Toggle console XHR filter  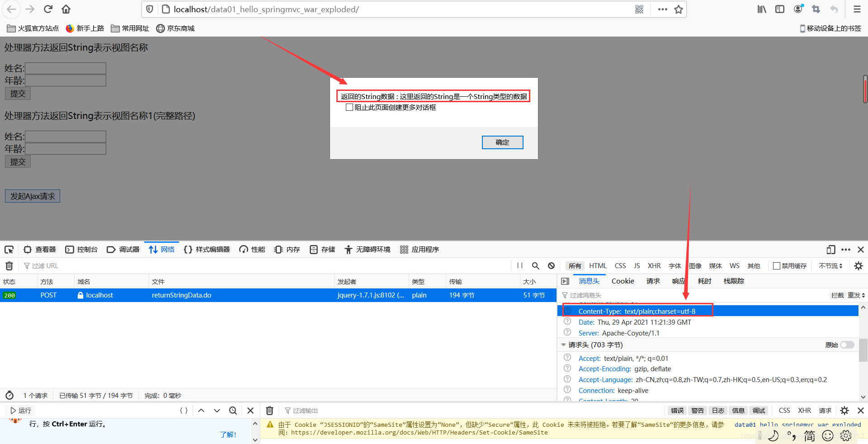point(804,411)
